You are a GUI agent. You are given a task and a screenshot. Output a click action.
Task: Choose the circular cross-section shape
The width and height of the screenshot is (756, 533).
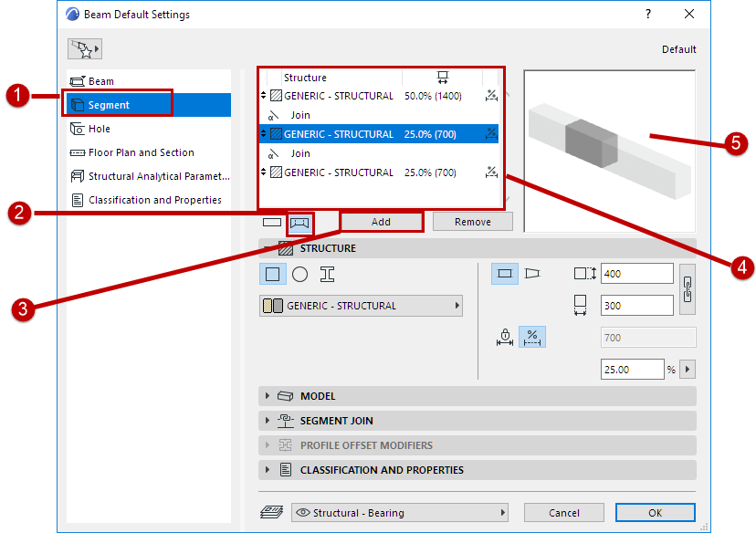(x=299, y=274)
